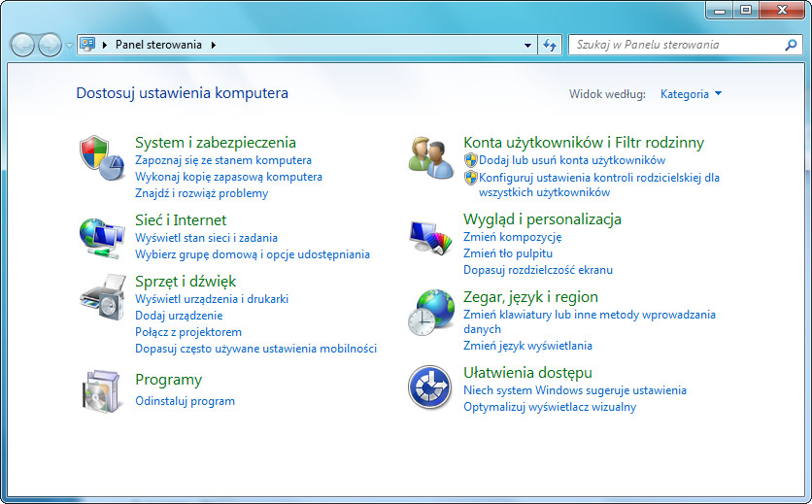812x504 pixels.
Task: Close the Control Panel window
Action: tap(783, 10)
